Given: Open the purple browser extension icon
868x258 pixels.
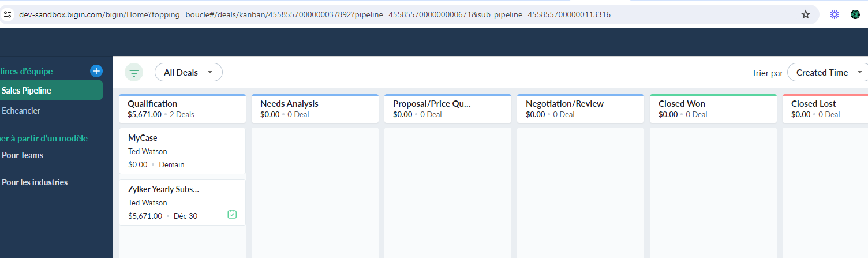Looking at the screenshot, I should coord(834,14).
